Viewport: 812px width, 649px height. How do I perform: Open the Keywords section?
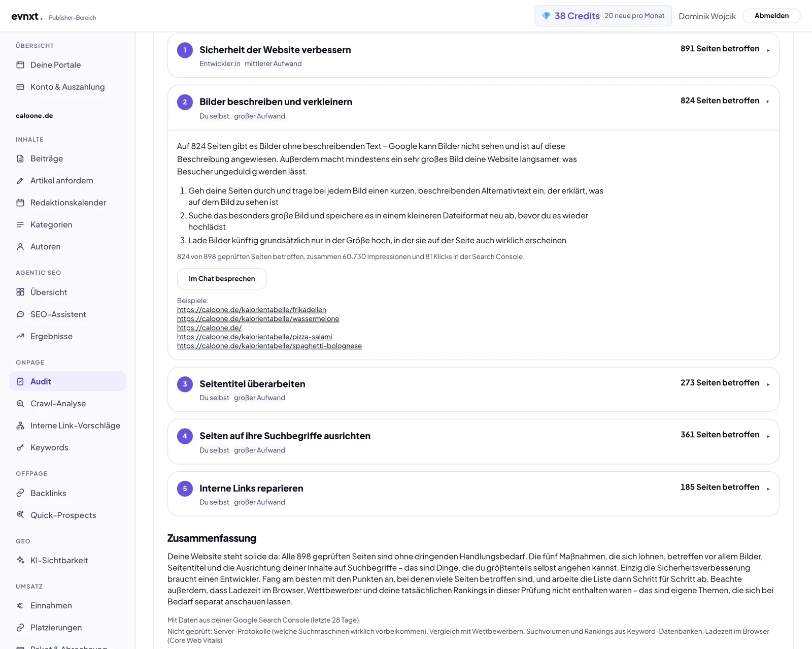(67, 447)
